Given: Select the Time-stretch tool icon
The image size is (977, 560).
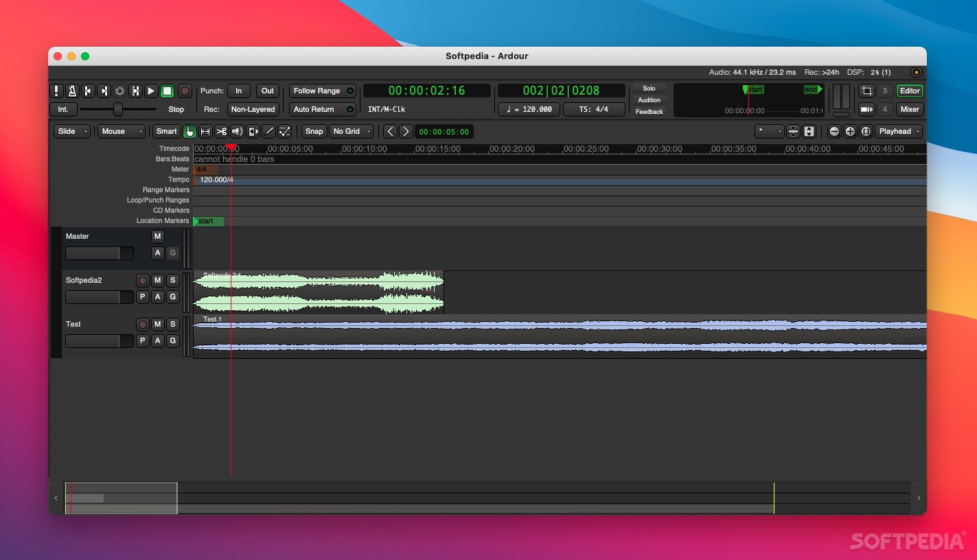Looking at the screenshot, I should tap(253, 131).
